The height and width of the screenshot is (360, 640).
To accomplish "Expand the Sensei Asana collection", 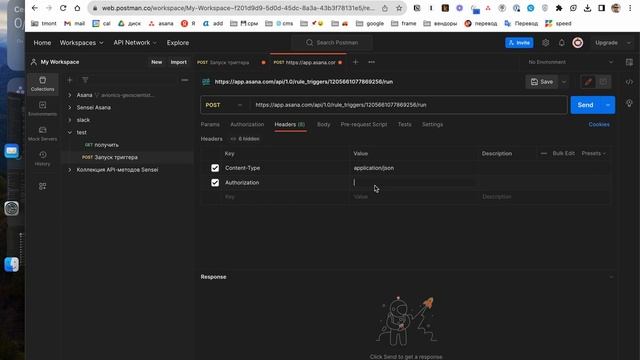I will (x=70, y=108).
